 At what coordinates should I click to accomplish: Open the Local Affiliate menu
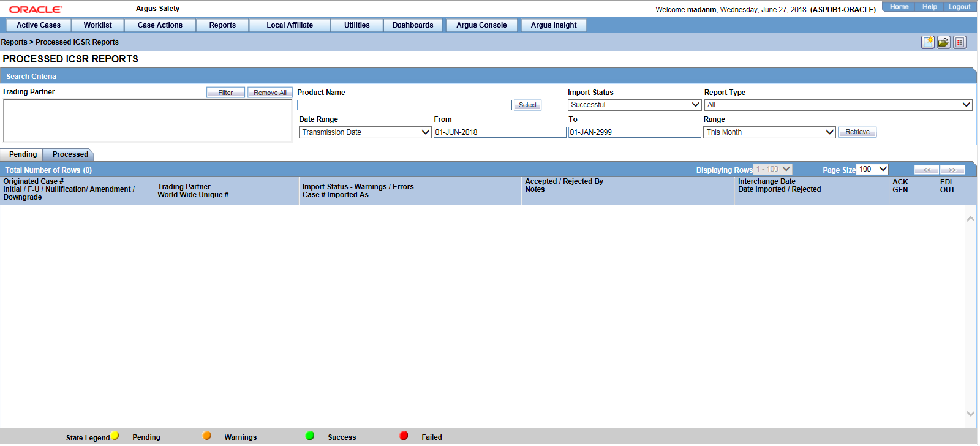click(x=290, y=25)
